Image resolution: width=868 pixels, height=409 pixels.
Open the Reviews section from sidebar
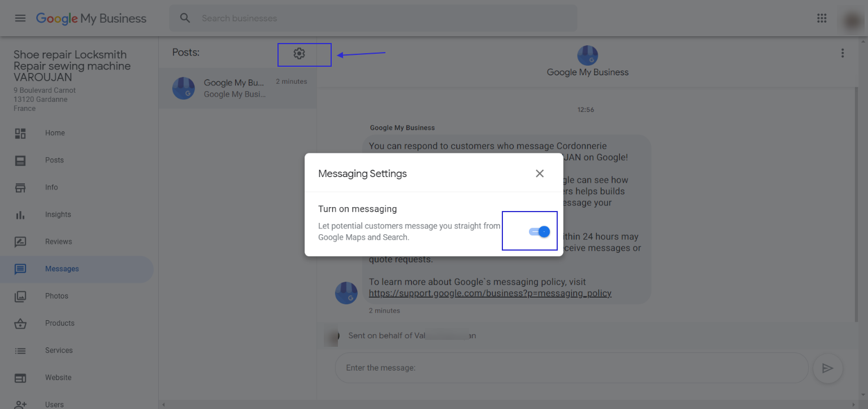coord(20,242)
